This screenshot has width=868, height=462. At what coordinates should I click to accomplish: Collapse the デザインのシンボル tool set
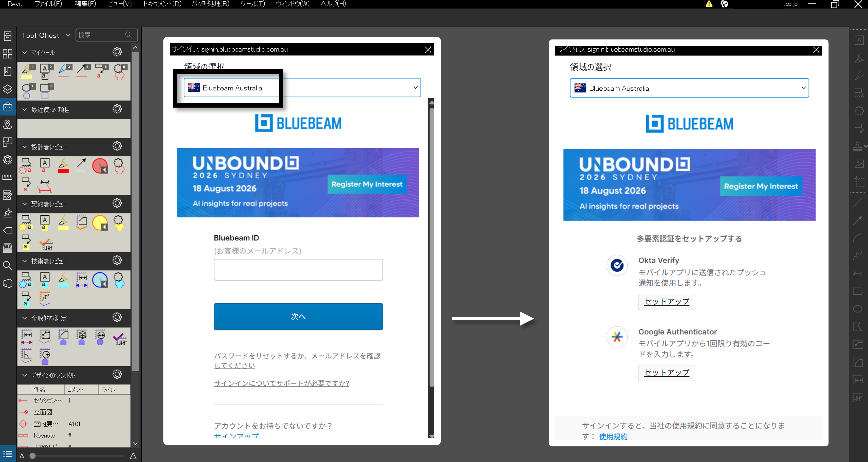click(x=24, y=375)
